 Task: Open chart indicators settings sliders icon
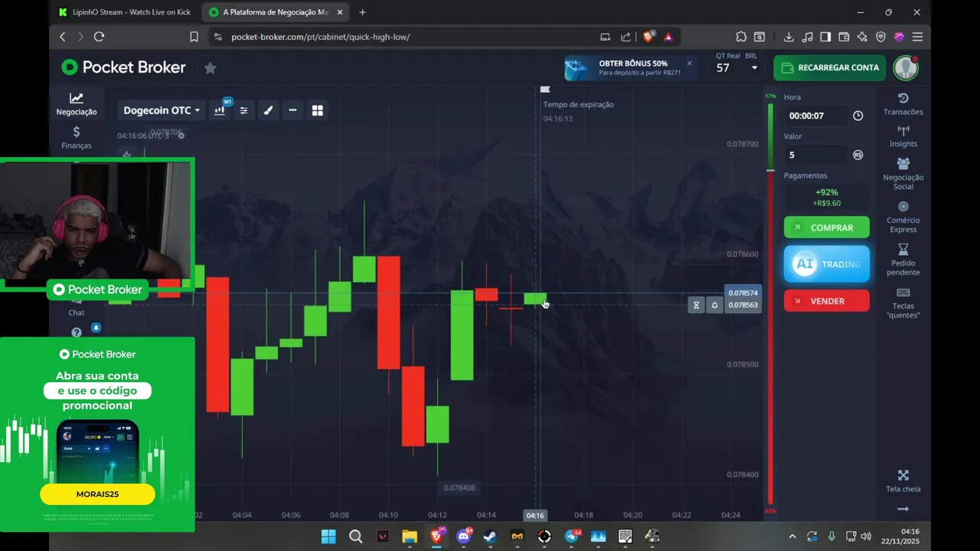click(x=243, y=110)
